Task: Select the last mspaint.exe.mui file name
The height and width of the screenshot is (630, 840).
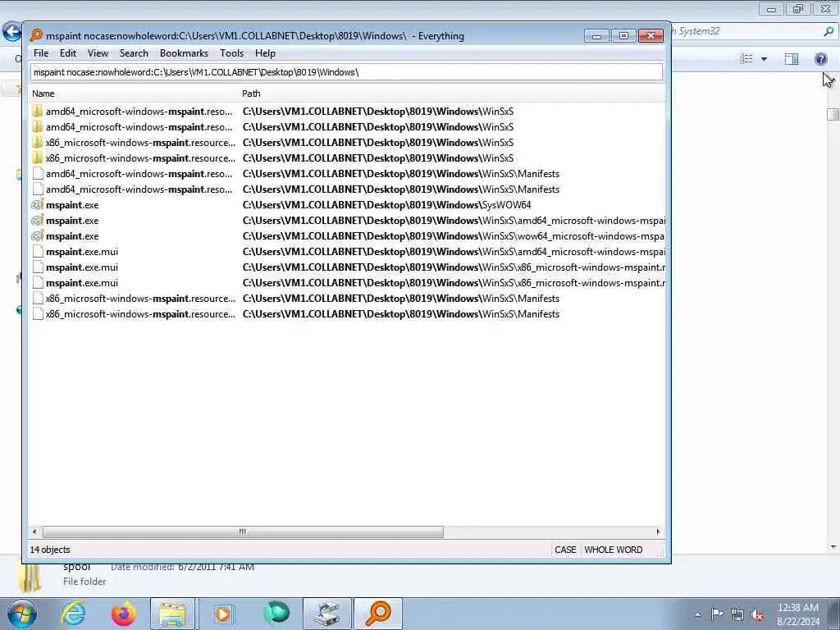Action: click(82, 283)
